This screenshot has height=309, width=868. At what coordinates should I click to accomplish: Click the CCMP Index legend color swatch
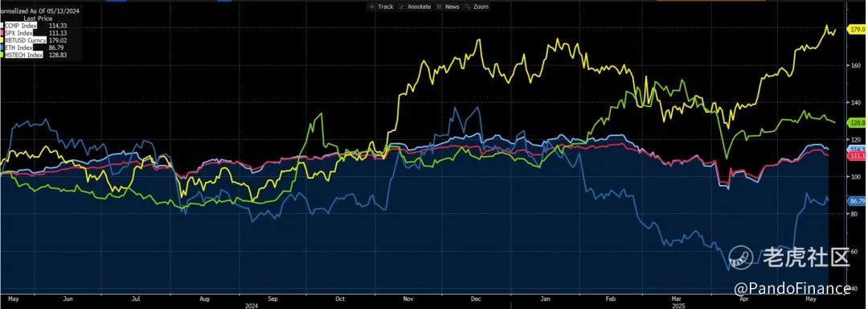[2, 26]
